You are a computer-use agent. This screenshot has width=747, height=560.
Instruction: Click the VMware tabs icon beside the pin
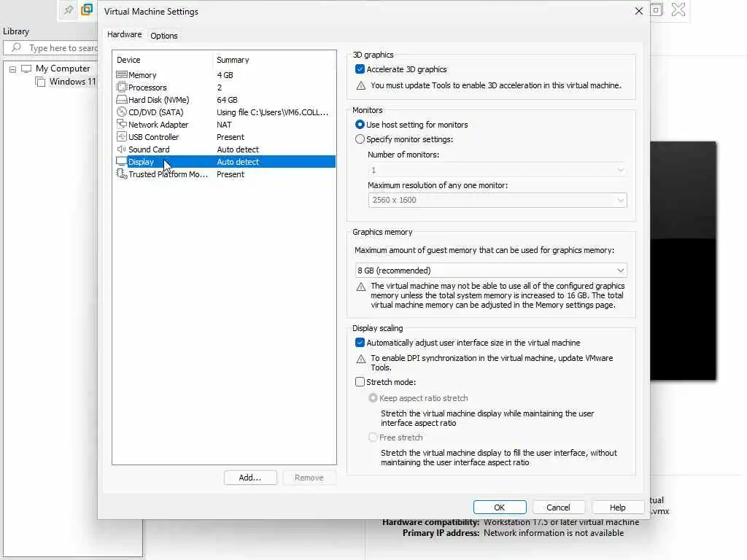point(87,9)
